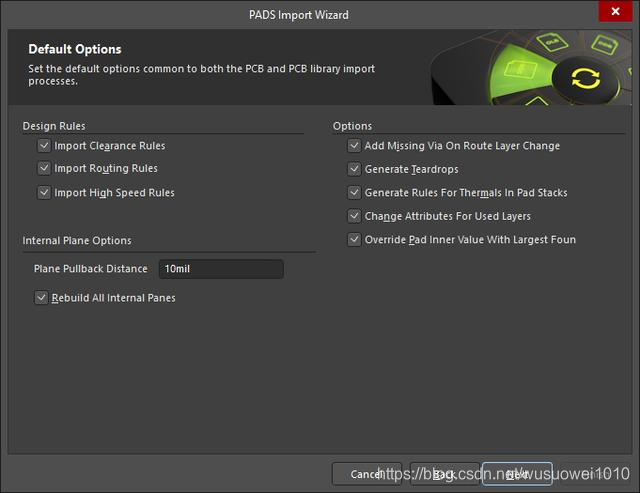Viewport: 640px width, 493px height.
Task: Click the Design Rules section label
Action: tap(54, 126)
